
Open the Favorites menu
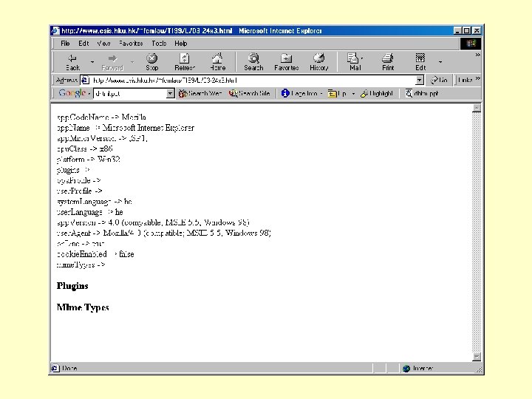(131, 44)
